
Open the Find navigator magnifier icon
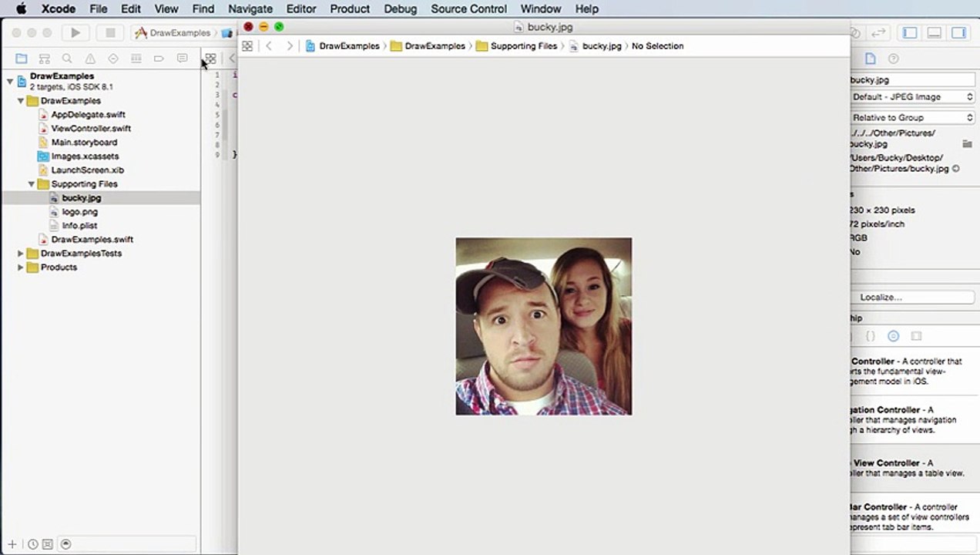coord(67,59)
